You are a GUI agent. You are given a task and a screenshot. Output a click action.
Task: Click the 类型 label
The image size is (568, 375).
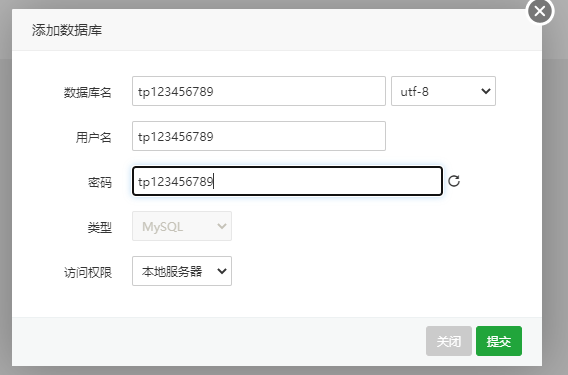tap(100, 228)
